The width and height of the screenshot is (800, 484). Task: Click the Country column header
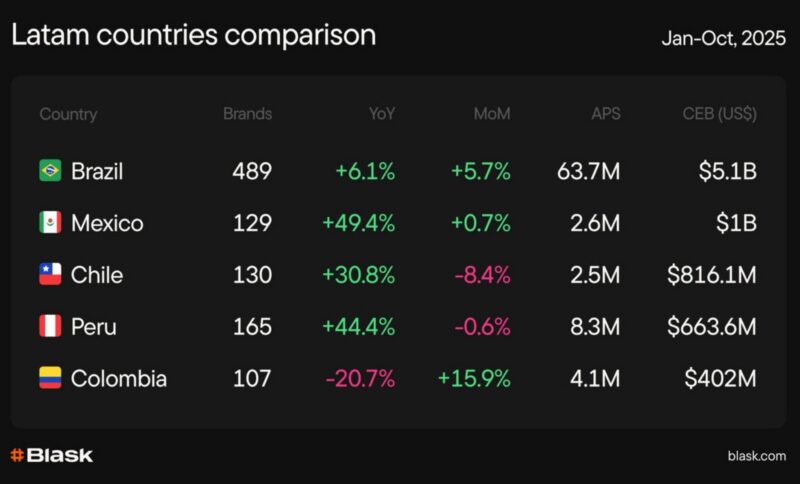point(68,114)
